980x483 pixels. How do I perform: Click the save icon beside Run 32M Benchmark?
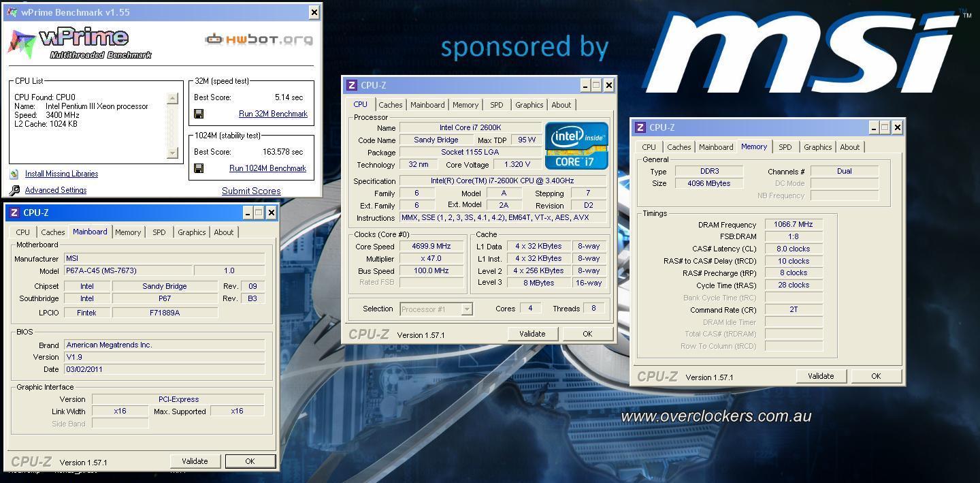tap(199, 114)
